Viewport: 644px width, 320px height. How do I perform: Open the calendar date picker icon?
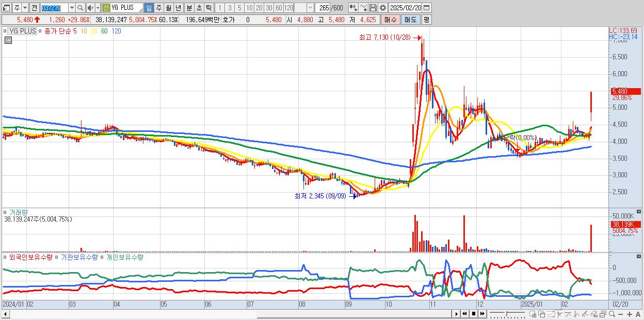pos(426,8)
